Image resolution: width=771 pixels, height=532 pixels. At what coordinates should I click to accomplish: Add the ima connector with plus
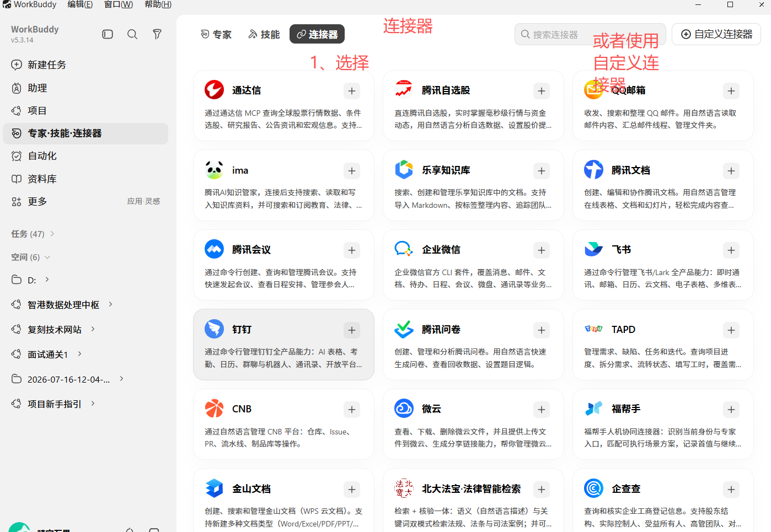pos(352,171)
